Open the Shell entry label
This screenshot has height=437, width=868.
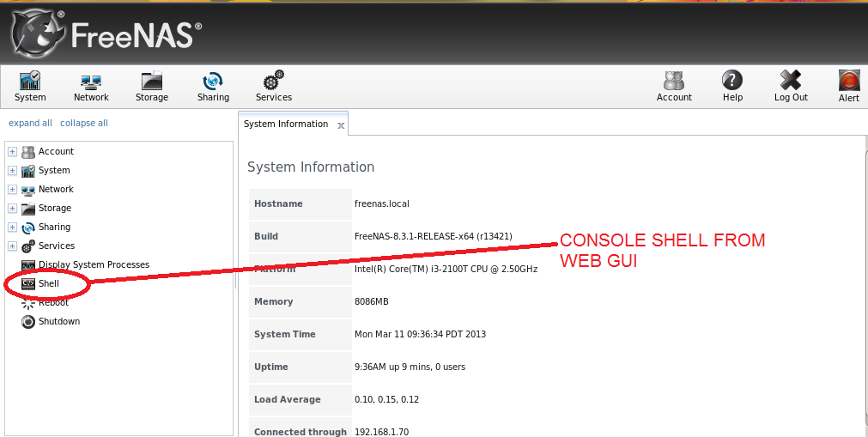tap(49, 283)
